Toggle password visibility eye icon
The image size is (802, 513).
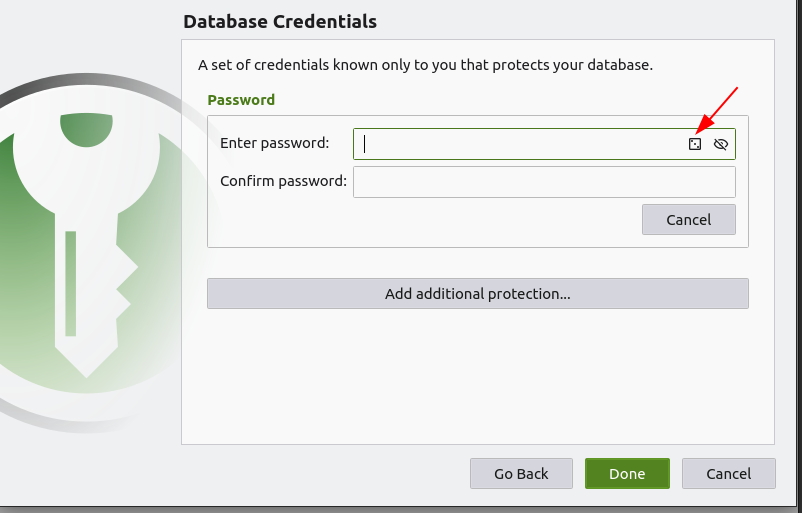coord(721,144)
